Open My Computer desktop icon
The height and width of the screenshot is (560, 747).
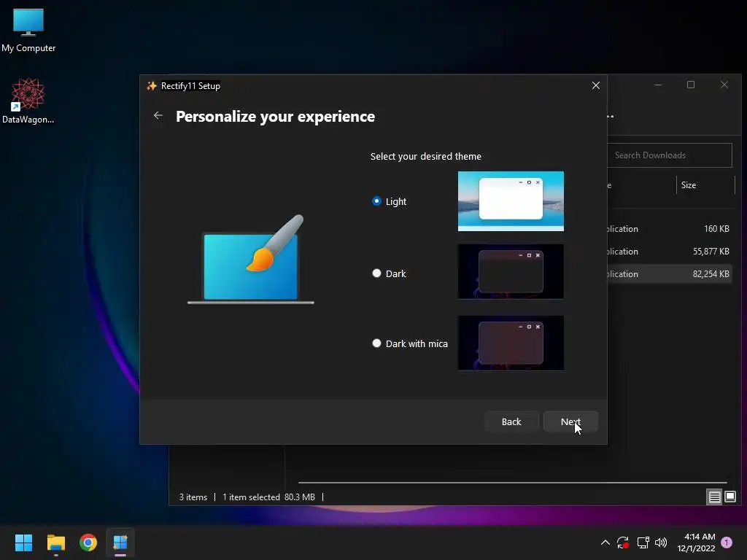point(28,31)
